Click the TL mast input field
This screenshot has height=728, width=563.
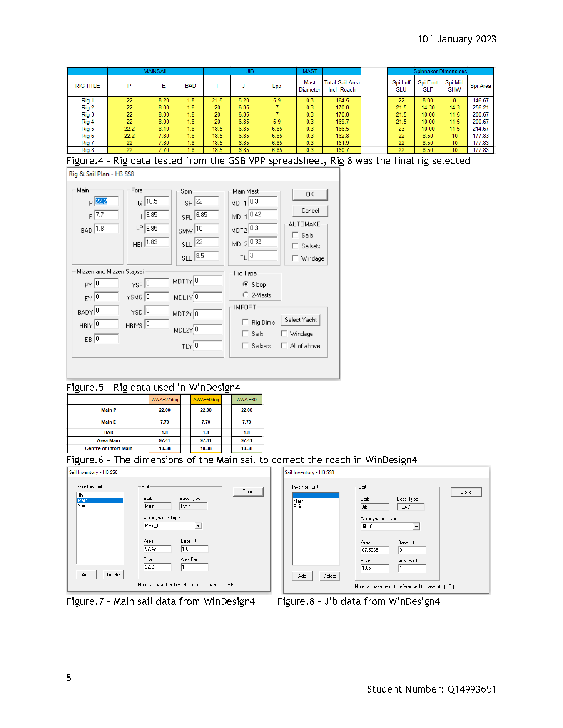(263, 256)
